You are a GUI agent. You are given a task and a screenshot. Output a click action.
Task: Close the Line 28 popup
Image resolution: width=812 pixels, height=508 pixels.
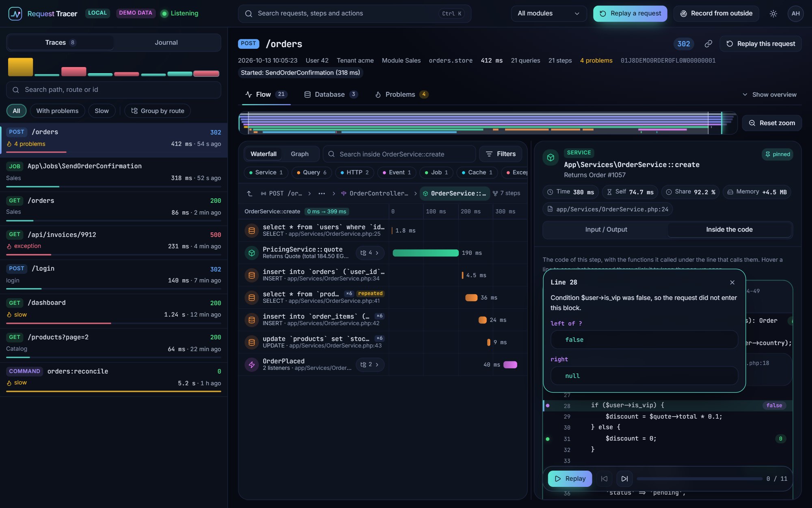click(x=732, y=282)
